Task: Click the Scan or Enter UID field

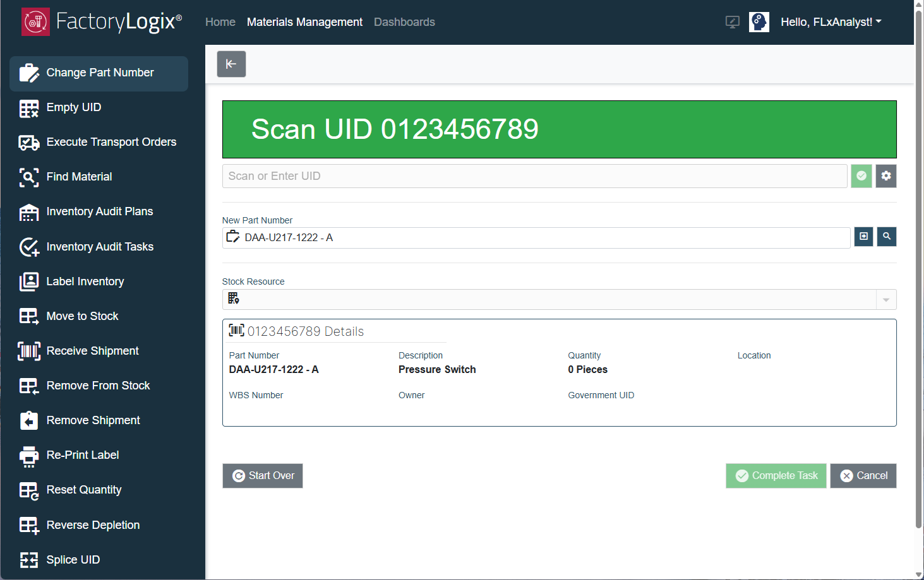Action: 534,176
